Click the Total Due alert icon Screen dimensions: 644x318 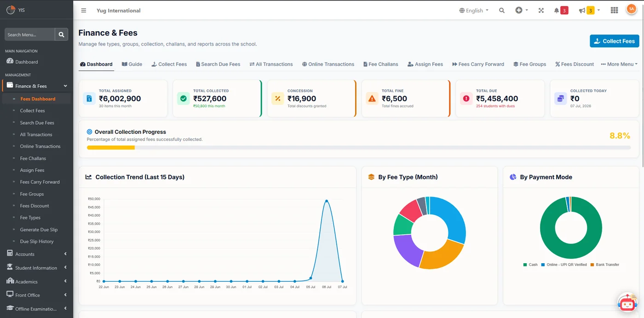point(466,98)
